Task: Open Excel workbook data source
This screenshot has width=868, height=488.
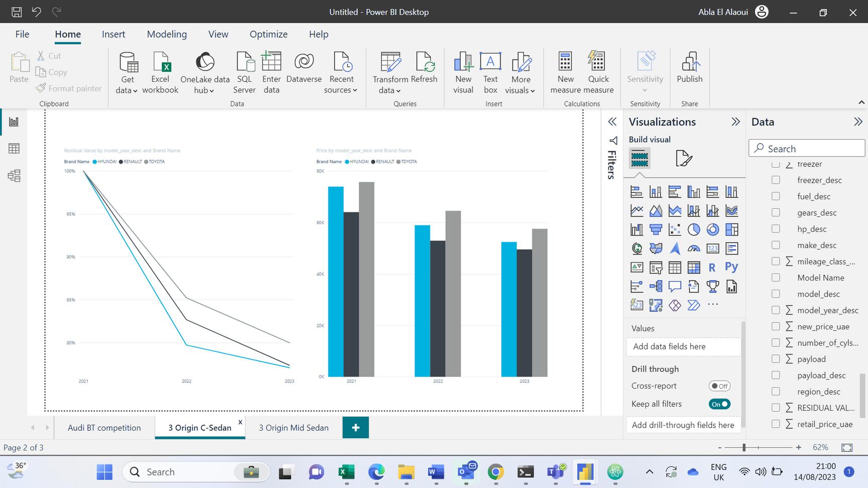Action: (x=160, y=73)
